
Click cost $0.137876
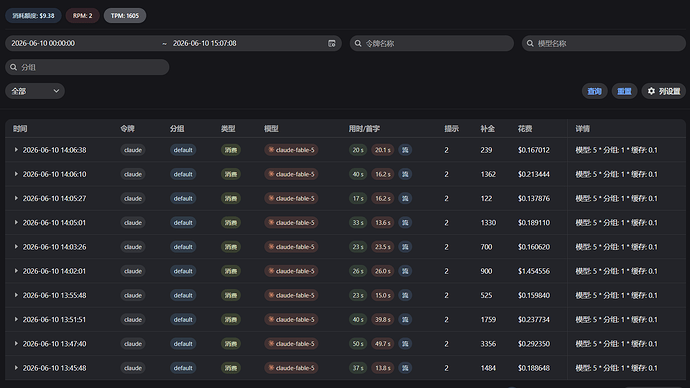[x=534, y=198]
